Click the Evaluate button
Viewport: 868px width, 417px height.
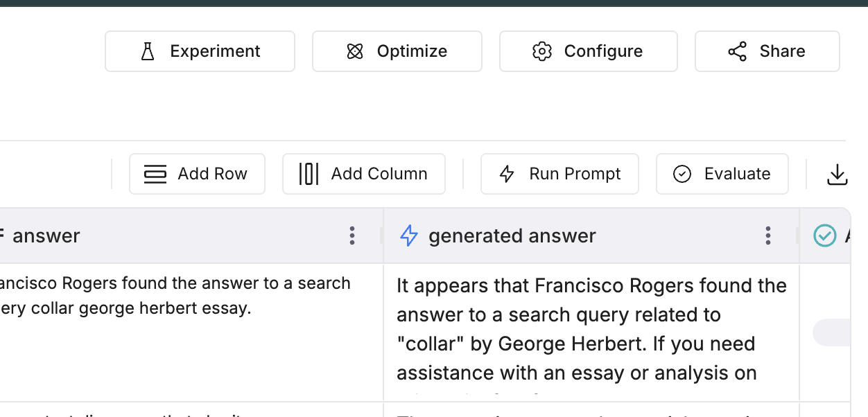(722, 174)
